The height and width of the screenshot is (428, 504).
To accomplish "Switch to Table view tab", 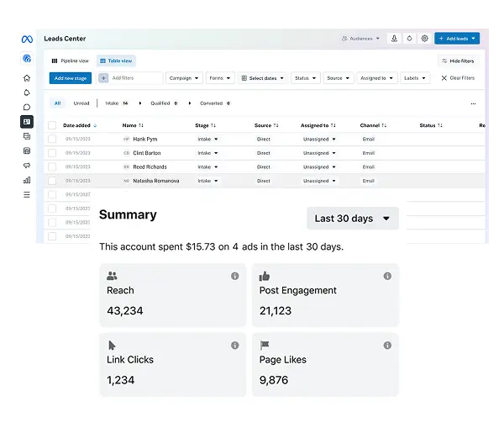I will click(116, 61).
